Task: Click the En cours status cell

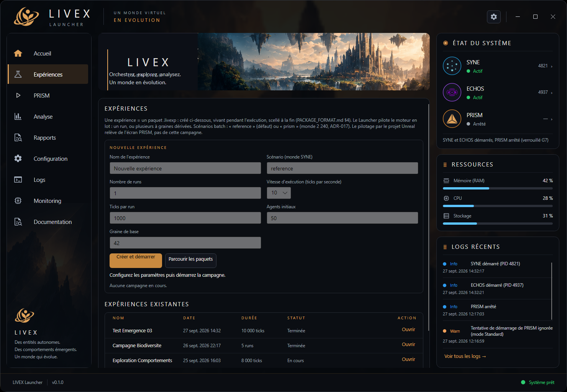Action: 295,361
